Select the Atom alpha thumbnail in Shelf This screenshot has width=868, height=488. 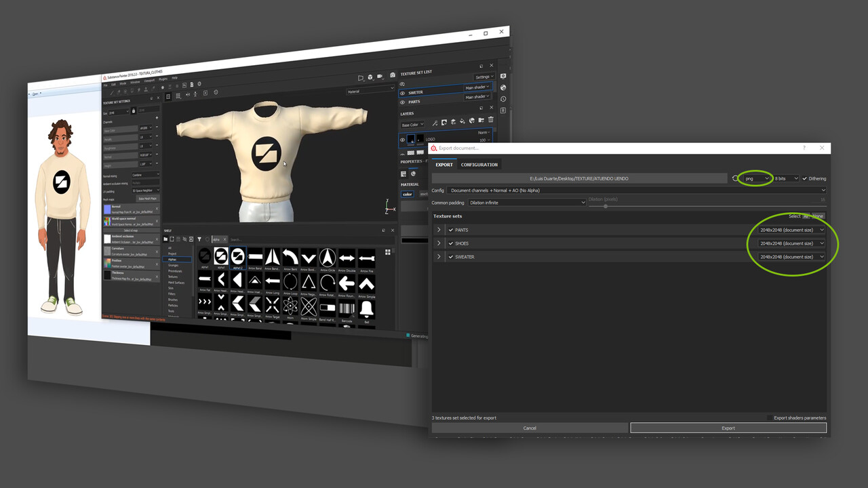[290, 306]
